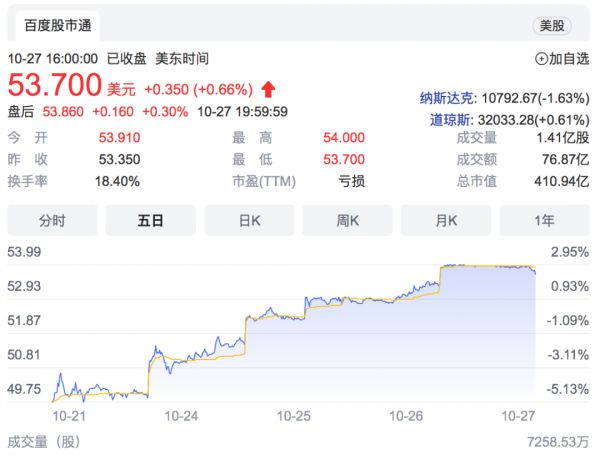Click the red up arrow beside price change
Viewport: 600px width, 455px height.
268,89
